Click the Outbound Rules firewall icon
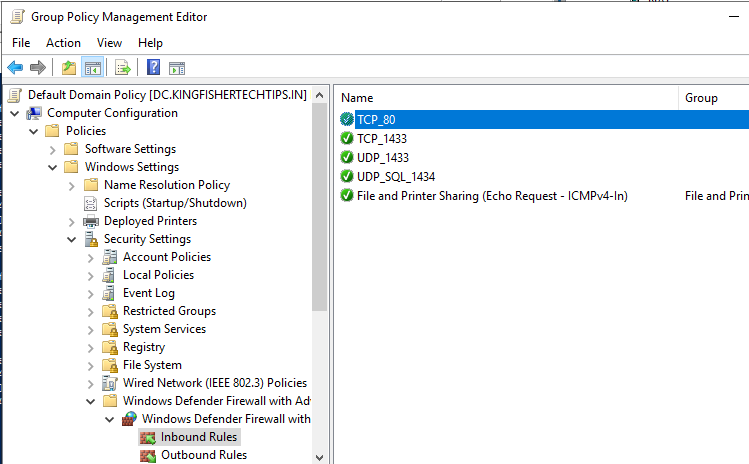 [x=148, y=455]
